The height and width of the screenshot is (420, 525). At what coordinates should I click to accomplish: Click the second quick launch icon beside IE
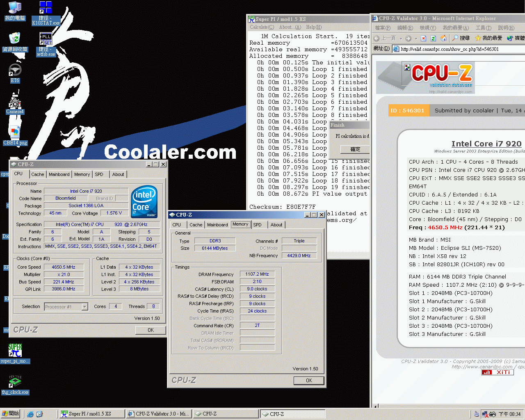point(39,414)
